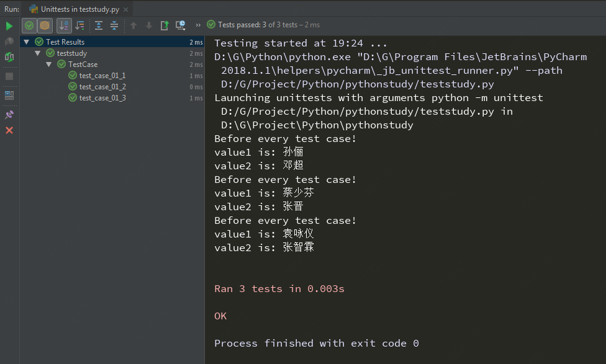Click Rerun Failed Tests icon in sidebar

point(9,42)
